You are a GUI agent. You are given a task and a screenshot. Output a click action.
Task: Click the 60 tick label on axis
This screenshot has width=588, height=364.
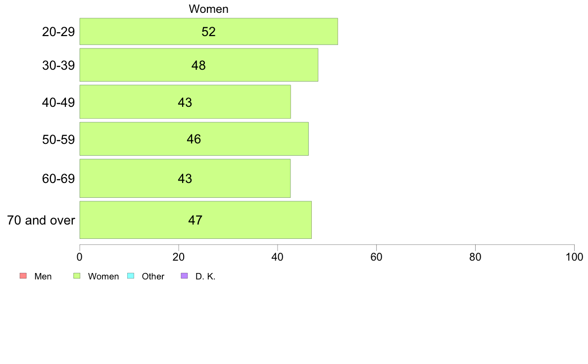click(376, 257)
